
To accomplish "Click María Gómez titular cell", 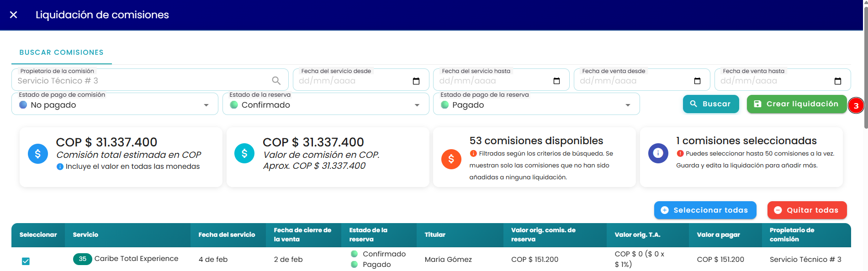I will (448, 260).
